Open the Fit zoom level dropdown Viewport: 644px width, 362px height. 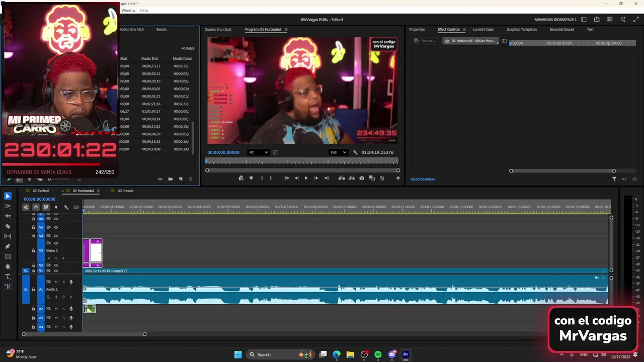tap(258, 152)
